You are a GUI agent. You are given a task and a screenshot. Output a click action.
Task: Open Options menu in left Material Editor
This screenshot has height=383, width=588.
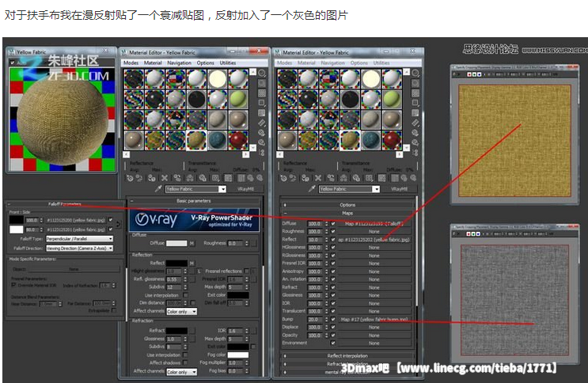point(206,63)
